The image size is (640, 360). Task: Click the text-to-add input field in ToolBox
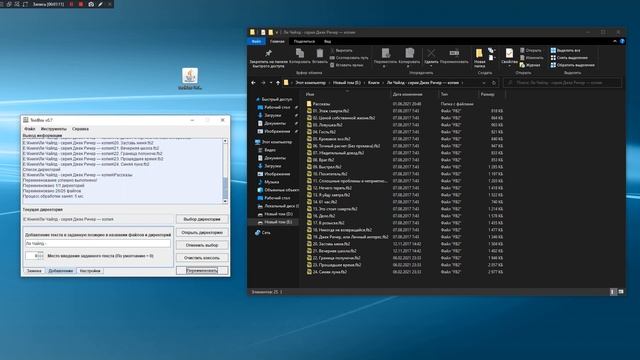98,243
